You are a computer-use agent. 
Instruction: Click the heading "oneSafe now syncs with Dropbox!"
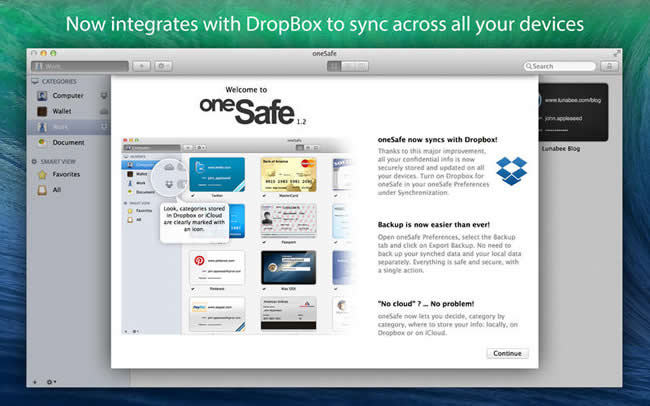point(437,140)
